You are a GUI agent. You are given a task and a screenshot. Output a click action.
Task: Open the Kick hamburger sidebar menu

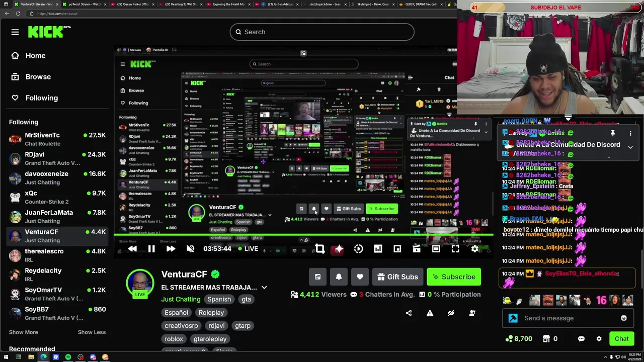click(15, 32)
